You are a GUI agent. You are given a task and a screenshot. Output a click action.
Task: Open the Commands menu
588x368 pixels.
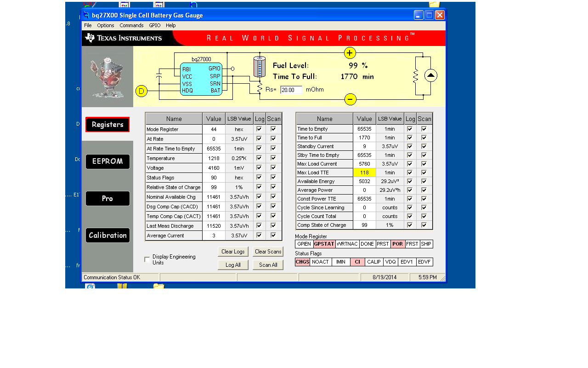tap(131, 25)
